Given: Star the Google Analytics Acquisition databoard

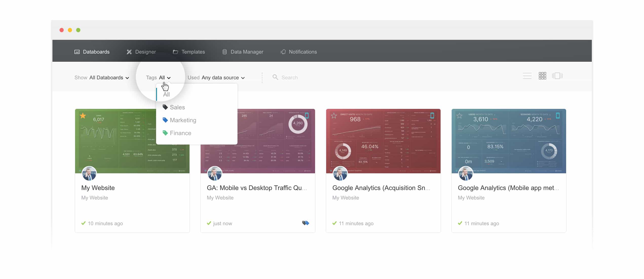Looking at the screenshot, I should click(334, 116).
